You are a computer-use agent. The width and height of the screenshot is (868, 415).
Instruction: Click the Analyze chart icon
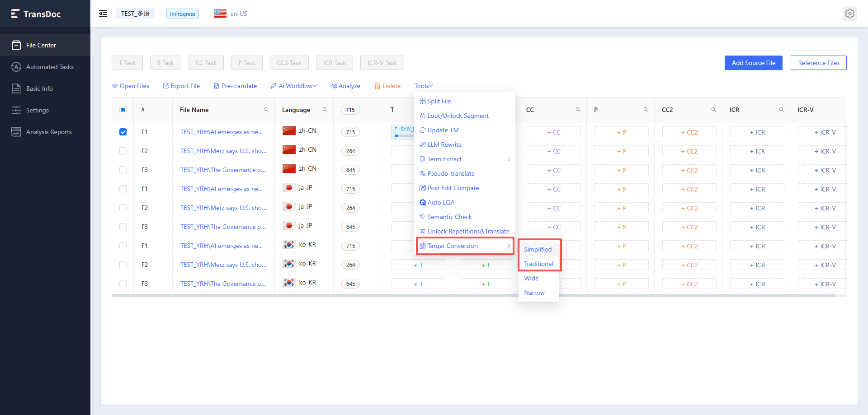334,86
